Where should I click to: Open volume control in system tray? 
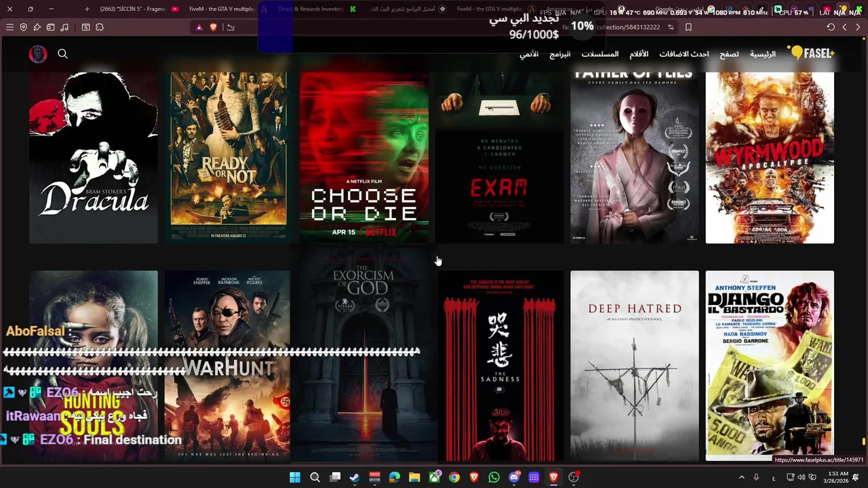pos(802,477)
